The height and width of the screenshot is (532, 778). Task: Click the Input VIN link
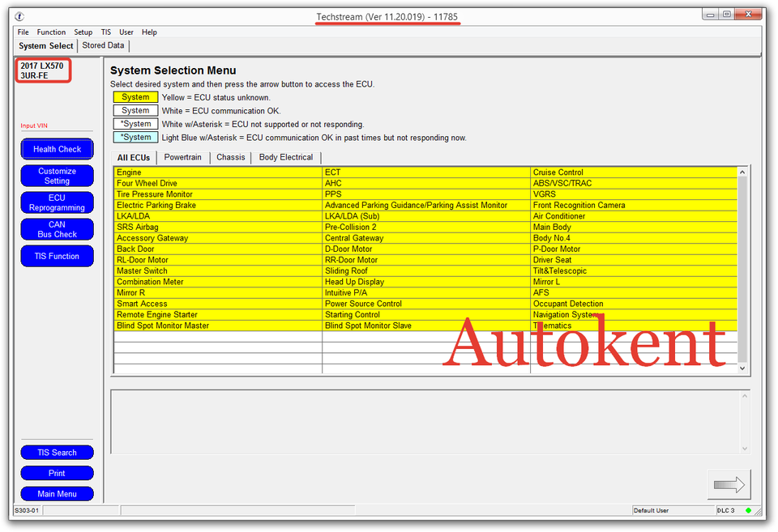click(x=34, y=126)
